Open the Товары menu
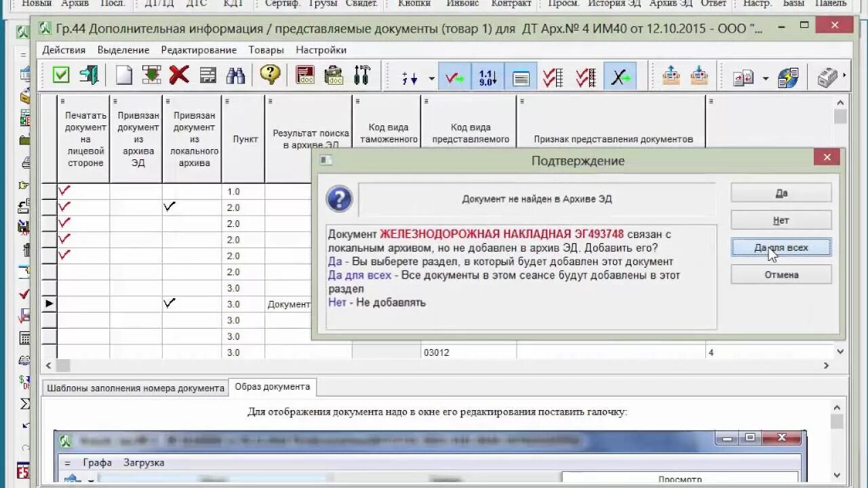Viewport: 868px width, 488px height. tap(266, 50)
